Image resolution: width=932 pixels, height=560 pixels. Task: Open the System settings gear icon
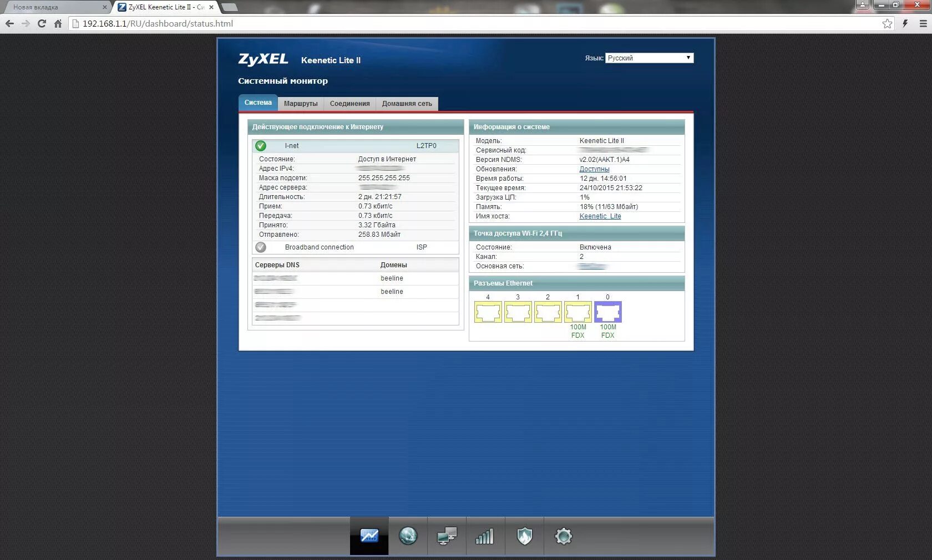(x=563, y=536)
